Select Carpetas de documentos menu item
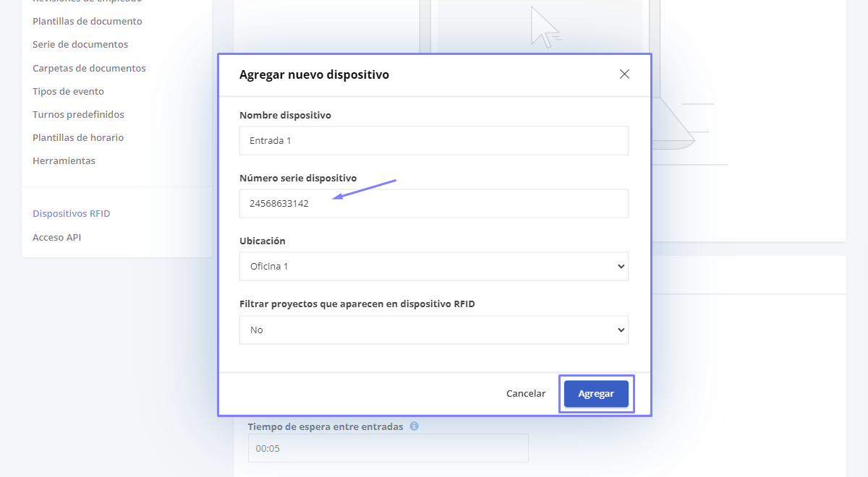This screenshot has height=477, width=868. [89, 68]
